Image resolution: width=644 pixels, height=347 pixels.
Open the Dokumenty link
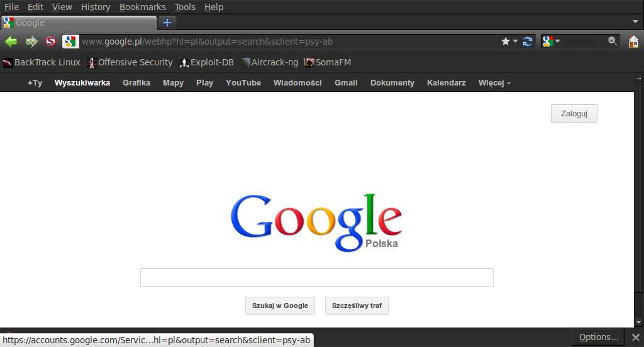392,83
